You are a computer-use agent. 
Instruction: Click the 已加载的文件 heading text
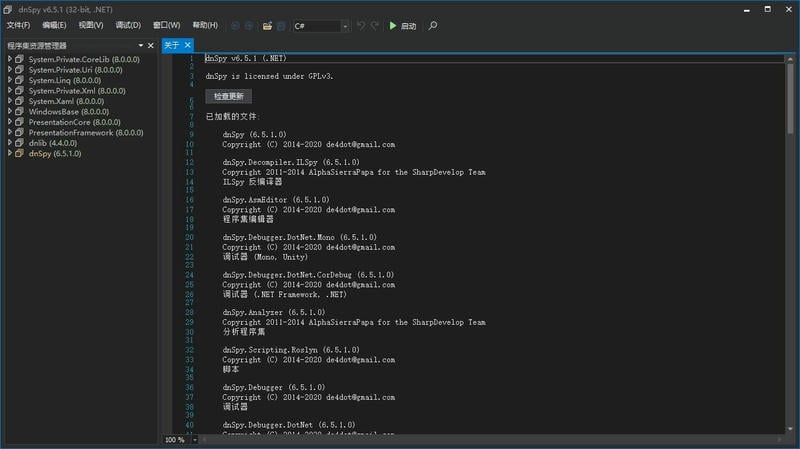232,116
